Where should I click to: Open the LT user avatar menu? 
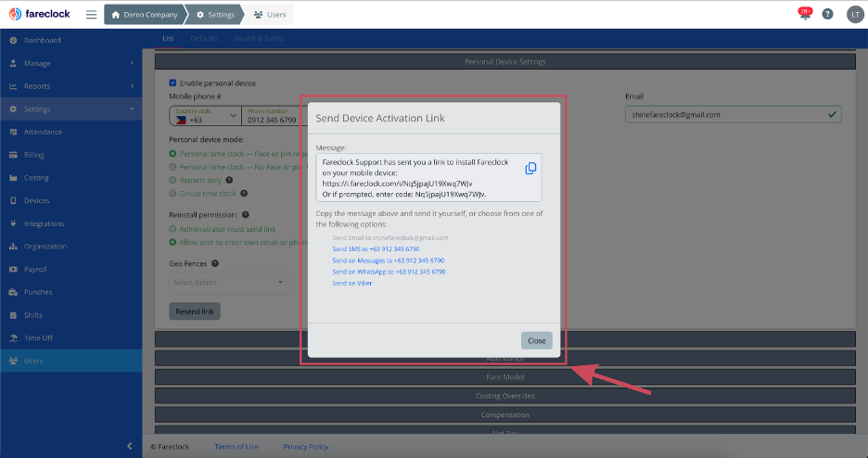click(855, 15)
